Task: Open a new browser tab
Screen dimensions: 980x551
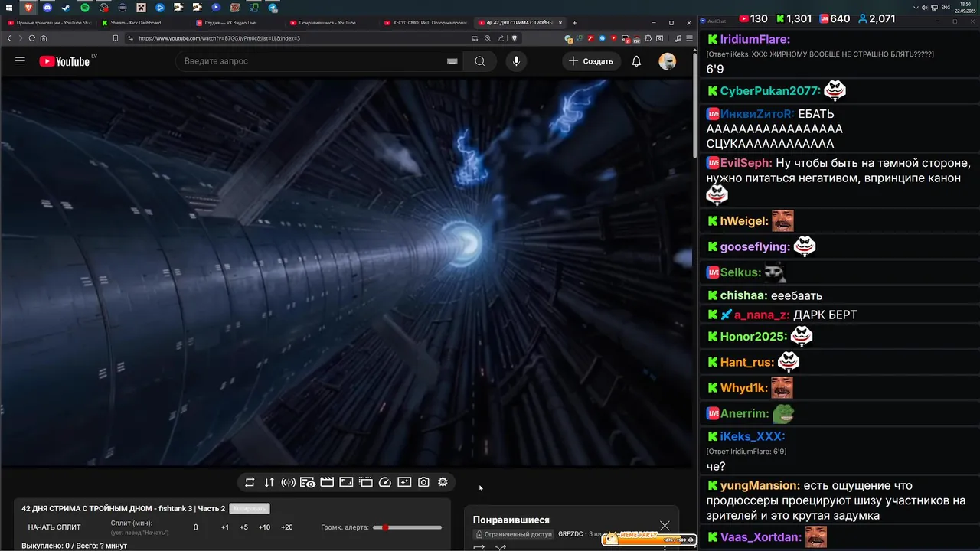Action: click(575, 23)
